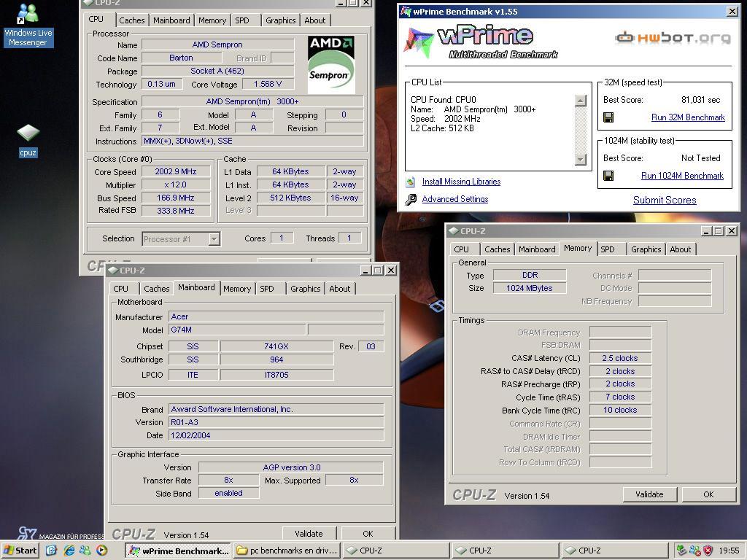Click the CAS# Latency 2.5 clocks field
Viewport: 747px width, 560px height.
click(620, 358)
